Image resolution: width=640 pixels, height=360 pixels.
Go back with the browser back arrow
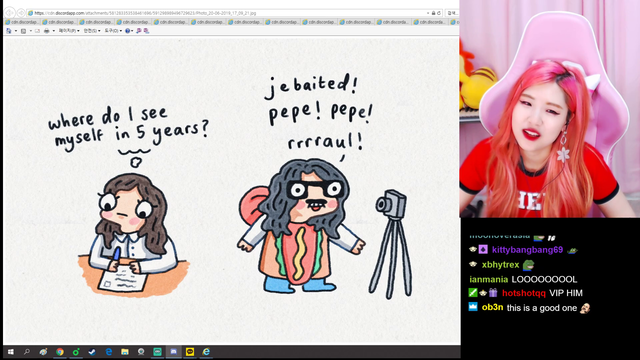pos(9,13)
